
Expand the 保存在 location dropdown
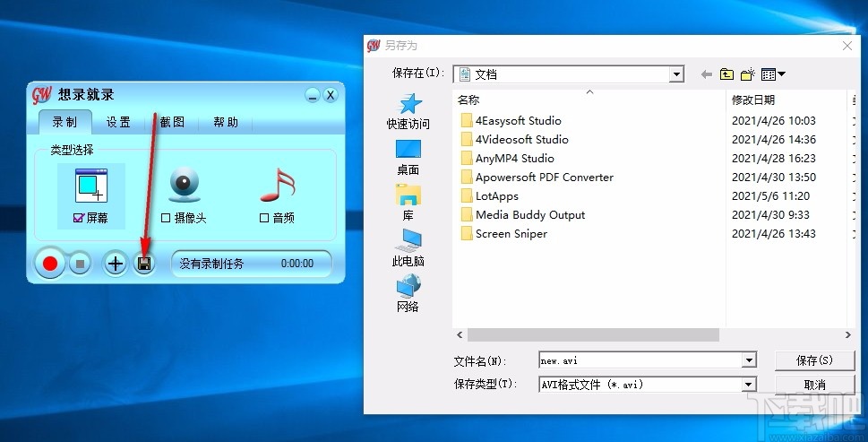pyautogui.click(x=676, y=74)
